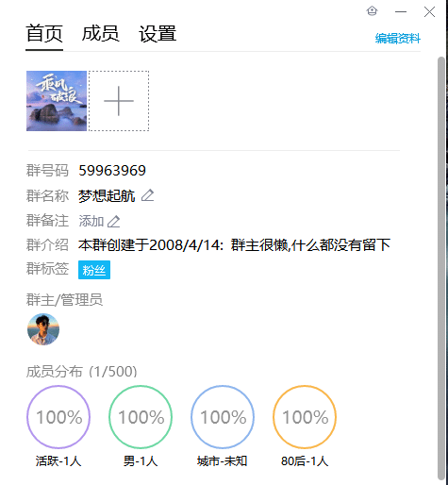Open the 首页 tab

pyautogui.click(x=44, y=34)
